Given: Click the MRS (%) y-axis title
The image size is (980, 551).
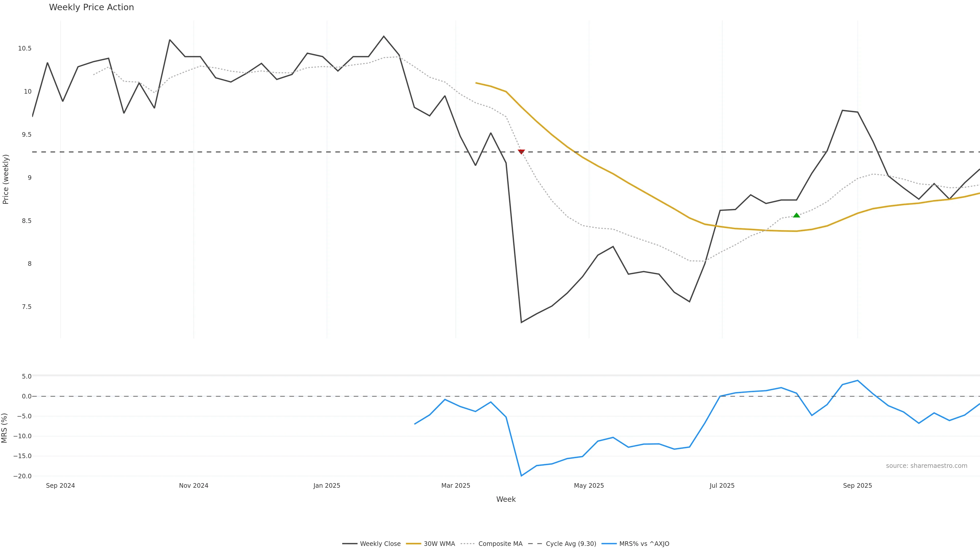Looking at the screenshot, I should click(x=5, y=428).
